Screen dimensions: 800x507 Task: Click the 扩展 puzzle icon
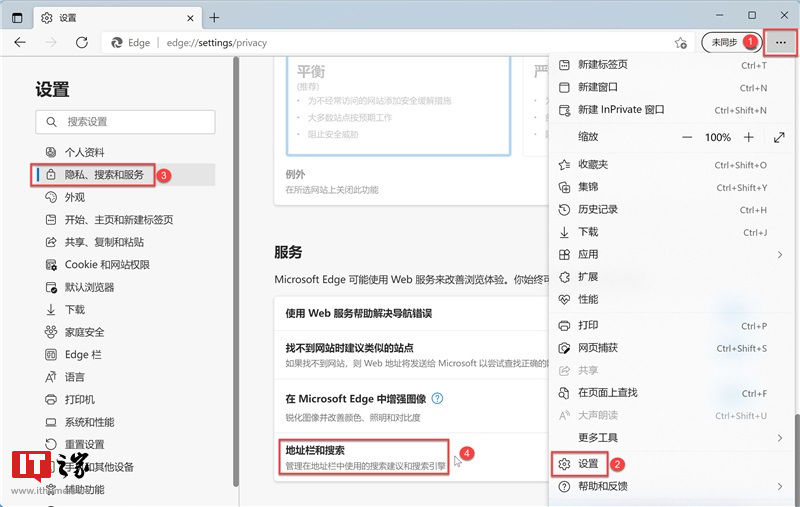(x=564, y=277)
